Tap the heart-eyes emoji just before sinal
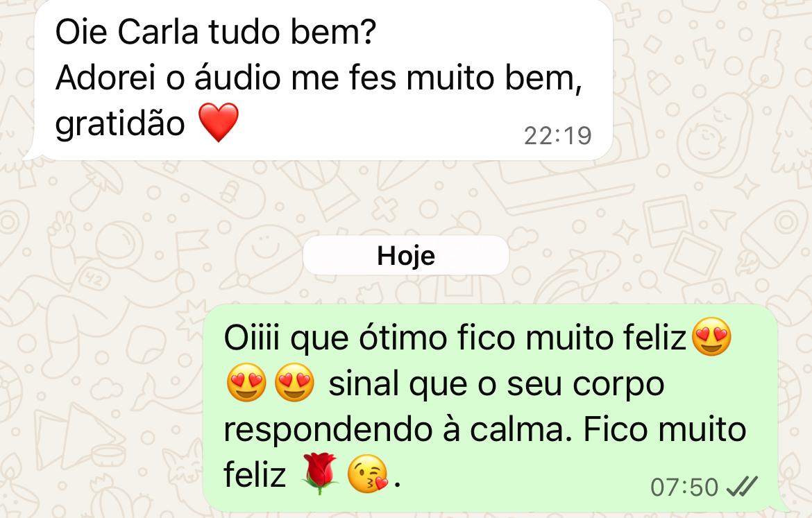Image resolution: width=812 pixels, height=518 pixels. [x=294, y=383]
